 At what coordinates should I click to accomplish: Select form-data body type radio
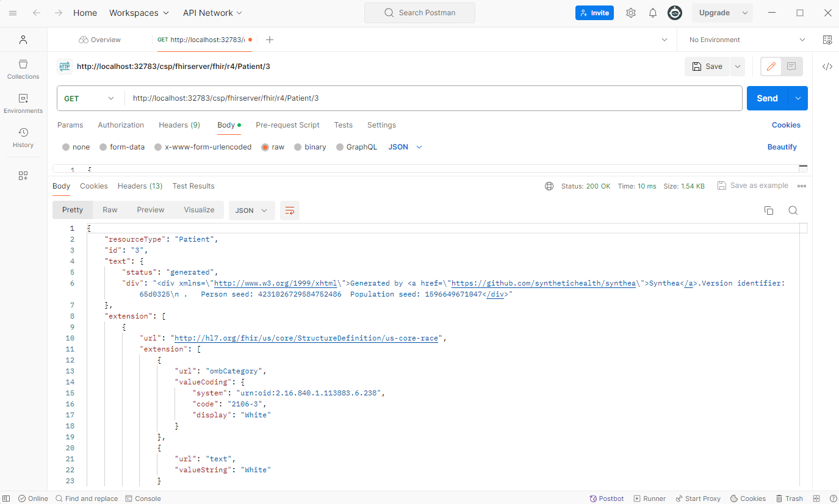103,147
